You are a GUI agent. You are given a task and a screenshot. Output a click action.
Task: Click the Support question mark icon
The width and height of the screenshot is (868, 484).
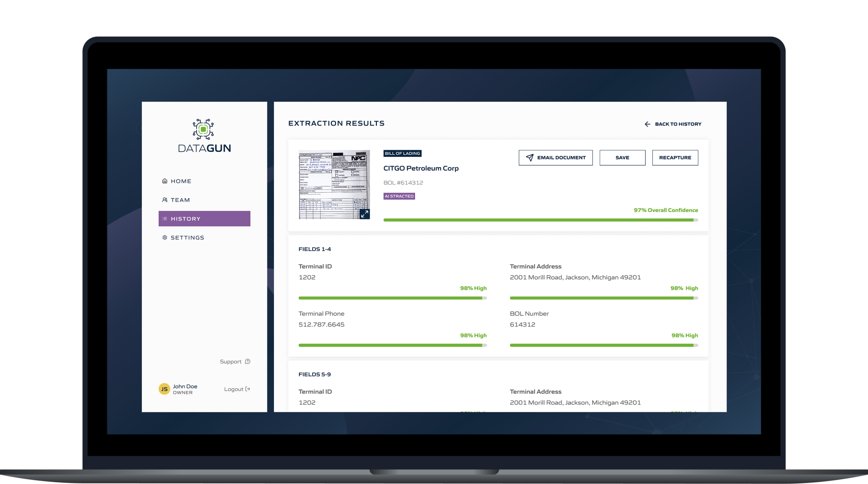coord(248,362)
